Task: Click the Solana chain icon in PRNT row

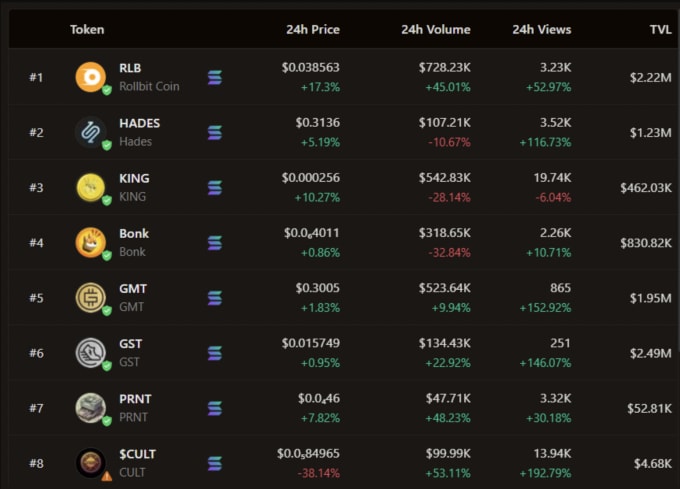Action: point(215,408)
